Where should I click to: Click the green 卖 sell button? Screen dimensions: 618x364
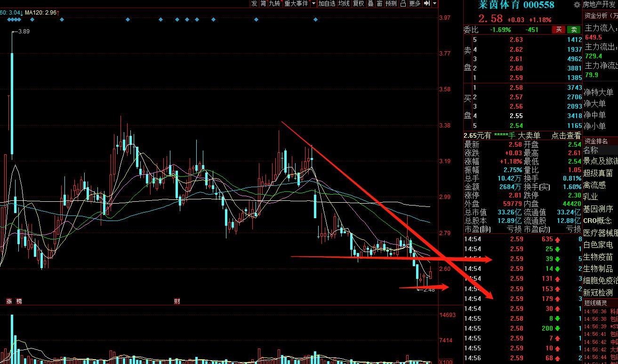click(x=573, y=30)
